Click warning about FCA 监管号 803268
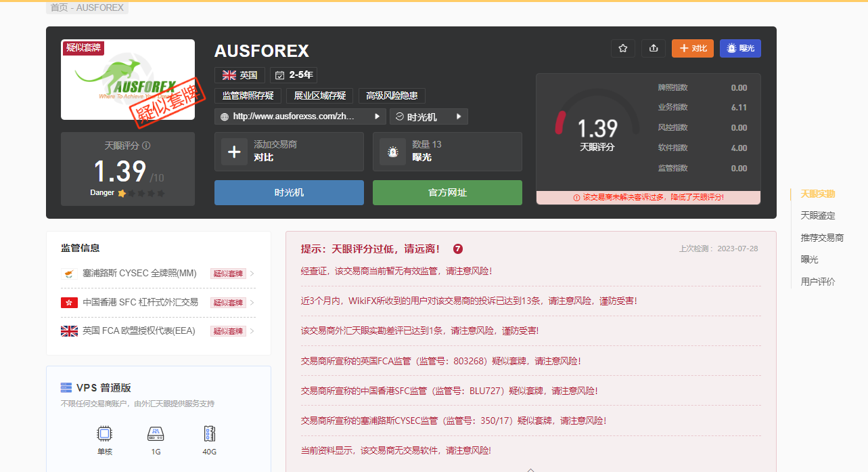This screenshot has height=472, width=868. click(440, 361)
